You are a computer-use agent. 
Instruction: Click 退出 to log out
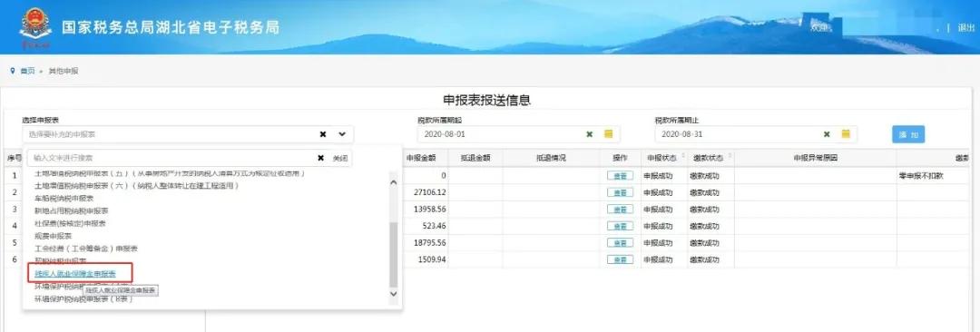click(x=965, y=27)
